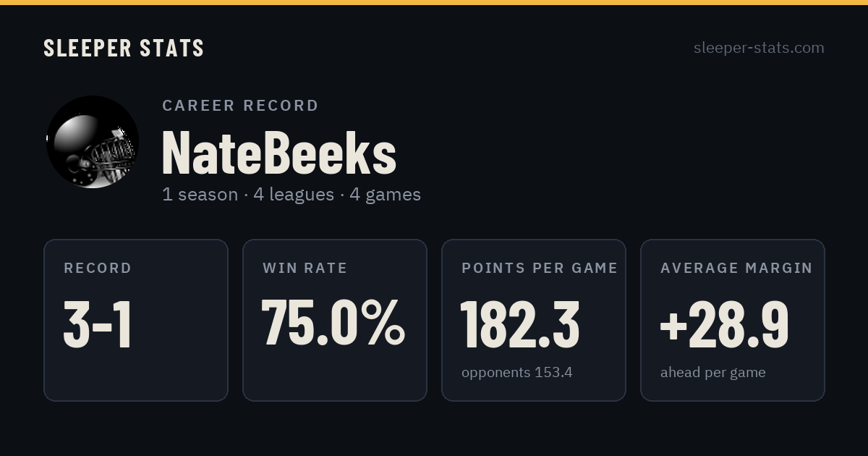Open the RECORD stat card
Screen dimensions: 868x456
click(x=136, y=320)
